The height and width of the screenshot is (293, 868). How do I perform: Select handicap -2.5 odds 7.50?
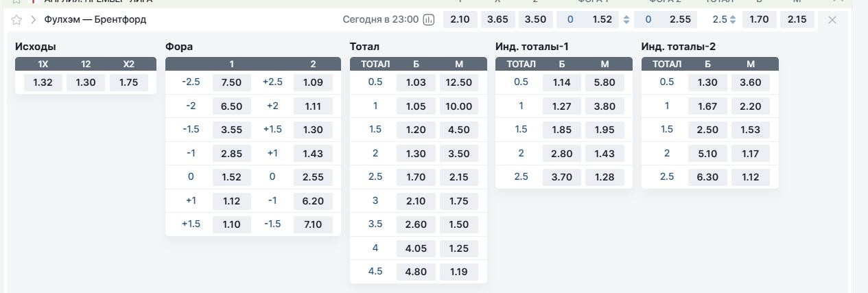(231, 82)
